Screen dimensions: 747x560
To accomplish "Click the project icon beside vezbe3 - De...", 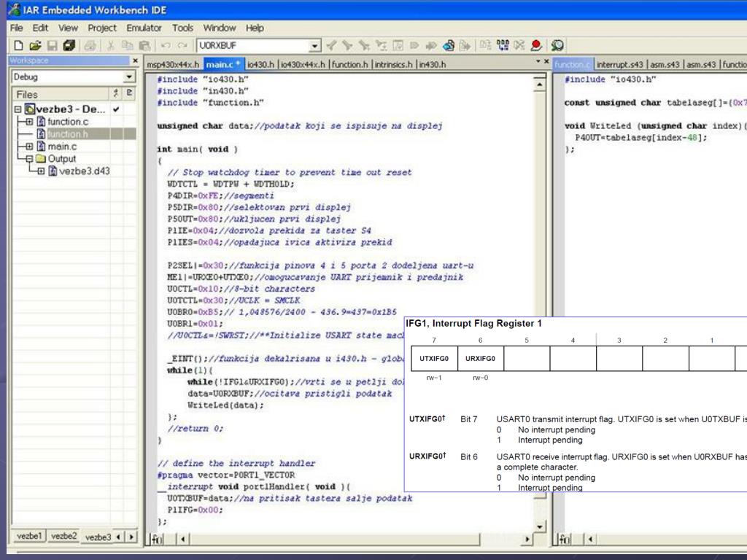I will coord(30,109).
